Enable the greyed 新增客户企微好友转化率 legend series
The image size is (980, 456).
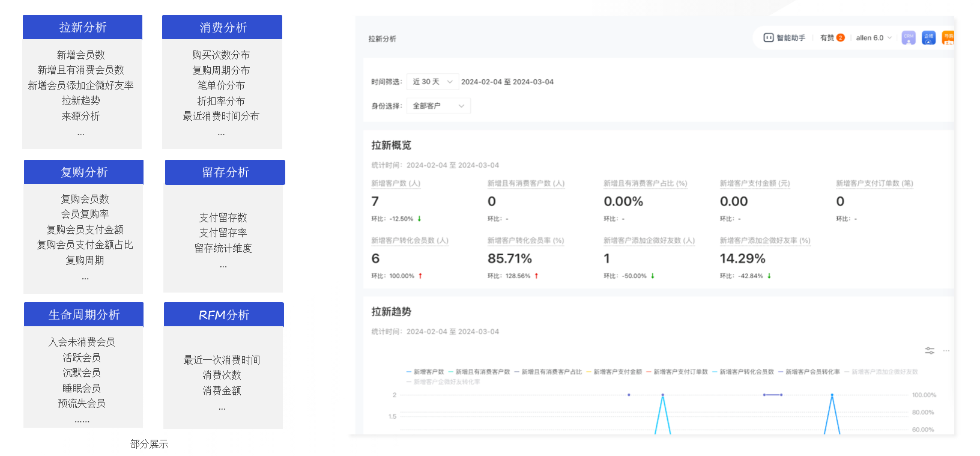pyautogui.click(x=444, y=382)
